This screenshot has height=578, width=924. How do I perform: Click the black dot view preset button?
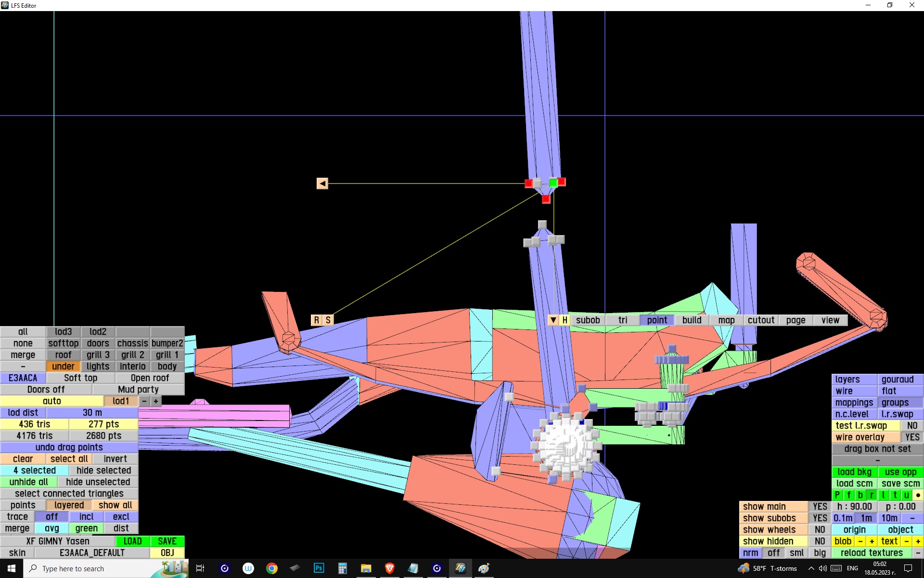pyautogui.click(x=918, y=495)
